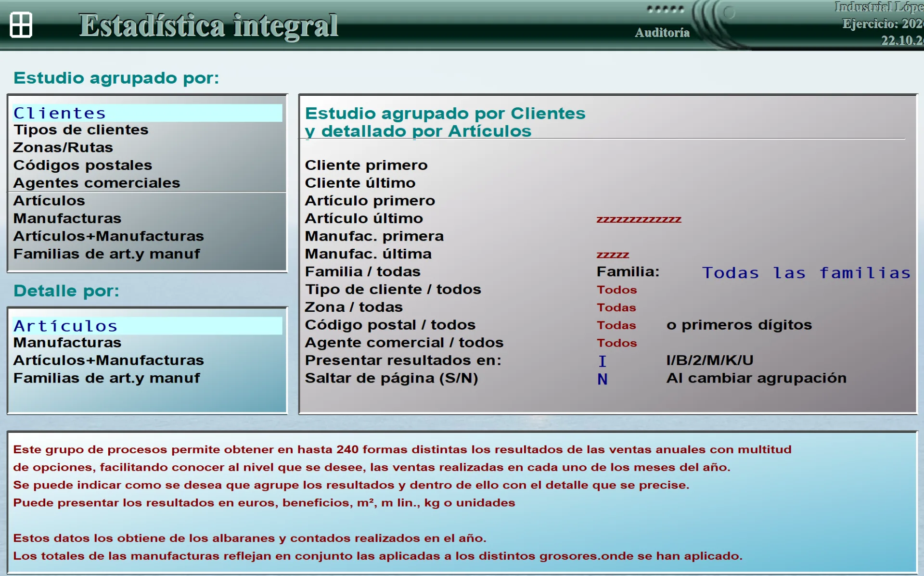Image resolution: width=924 pixels, height=576 pixels.
Task: Select Clientes in the grouping list
Action: tap(147, 113)
